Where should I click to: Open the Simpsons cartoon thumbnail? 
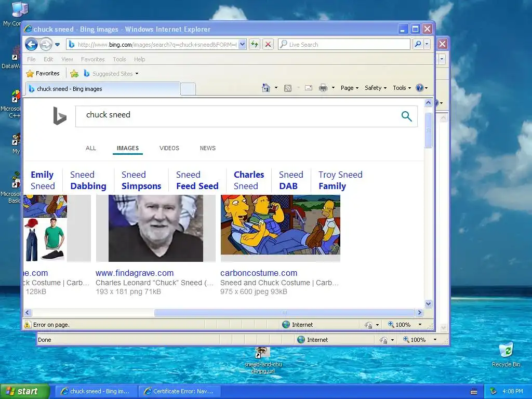click(280, 224)
